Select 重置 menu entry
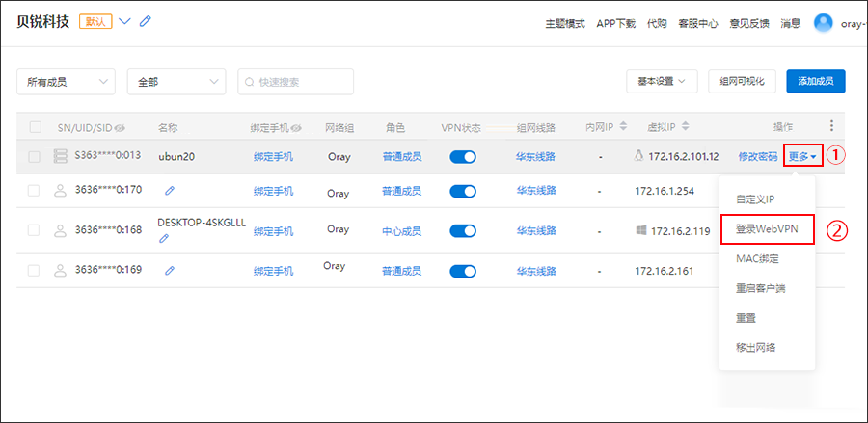Screen dimensions: 868x423 [x=746, y=318]
